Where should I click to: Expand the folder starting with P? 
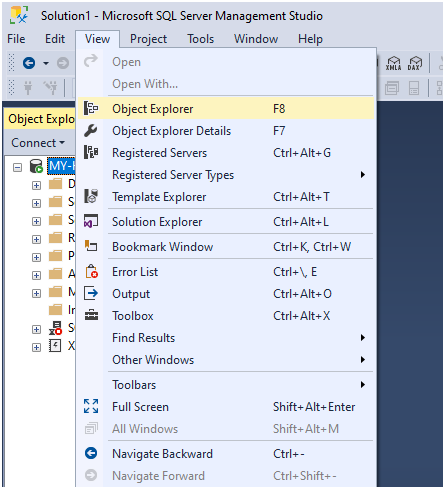pyautogui.click(x=36, y=257)
